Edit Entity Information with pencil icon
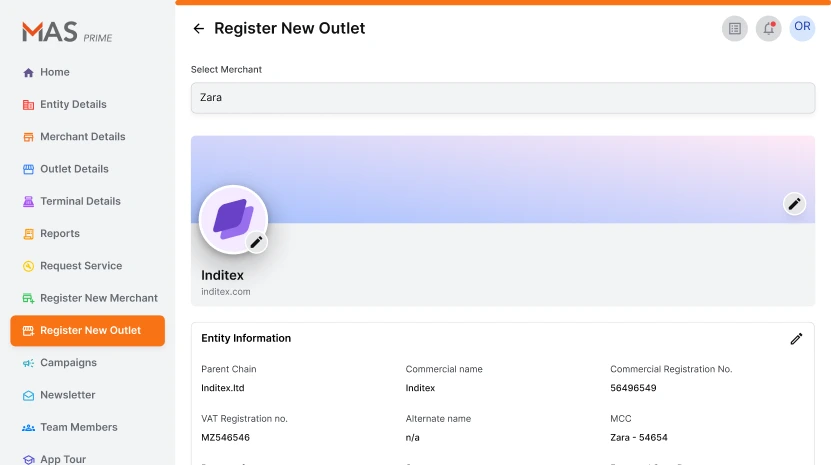 [x=796, y=339]
